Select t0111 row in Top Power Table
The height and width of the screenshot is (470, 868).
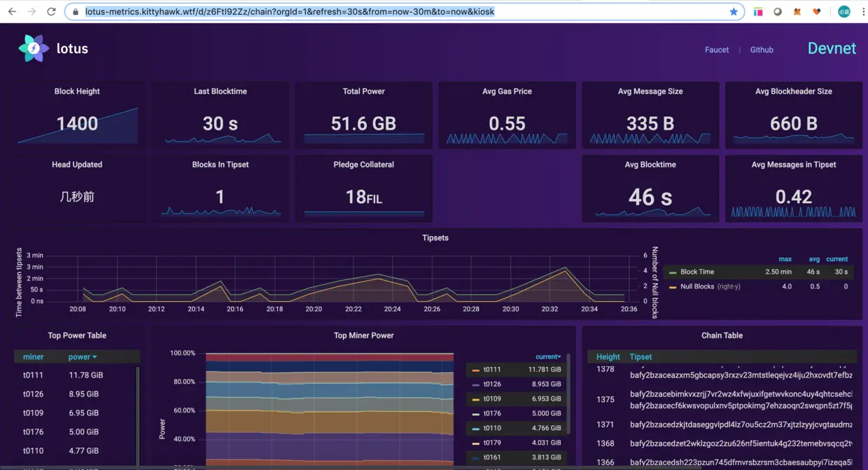(77, 375)
